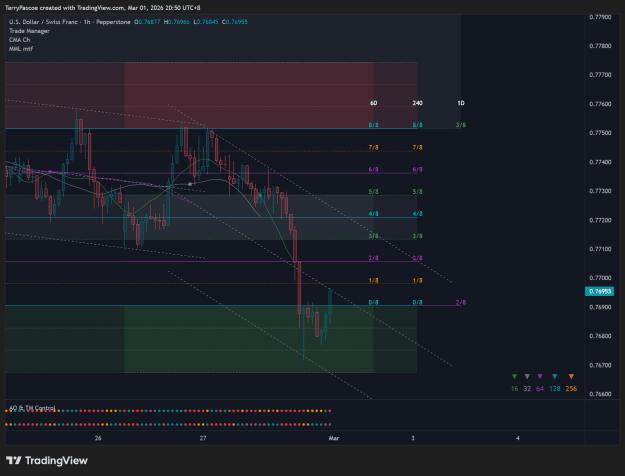
Task: Click the TradingView logo at the bottom
Action: (x=47, y=460)
